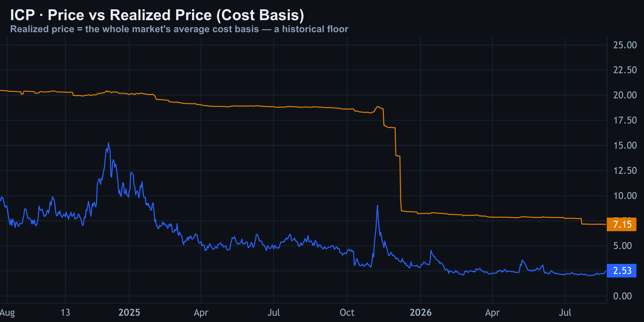Click the blue price spike after Oct
Image resolution: width=644 pixels, height=322 pixels.
pos(377,206)
